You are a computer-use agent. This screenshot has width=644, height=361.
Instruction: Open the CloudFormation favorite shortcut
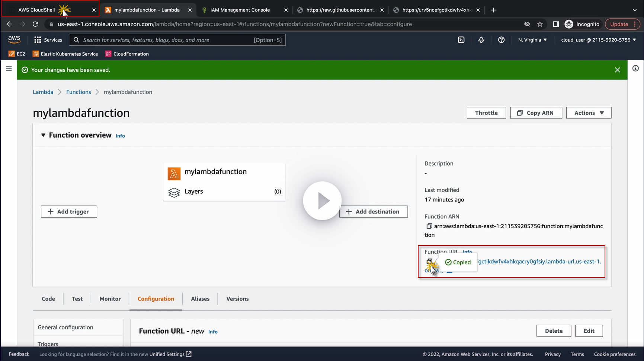click(127, 54)
